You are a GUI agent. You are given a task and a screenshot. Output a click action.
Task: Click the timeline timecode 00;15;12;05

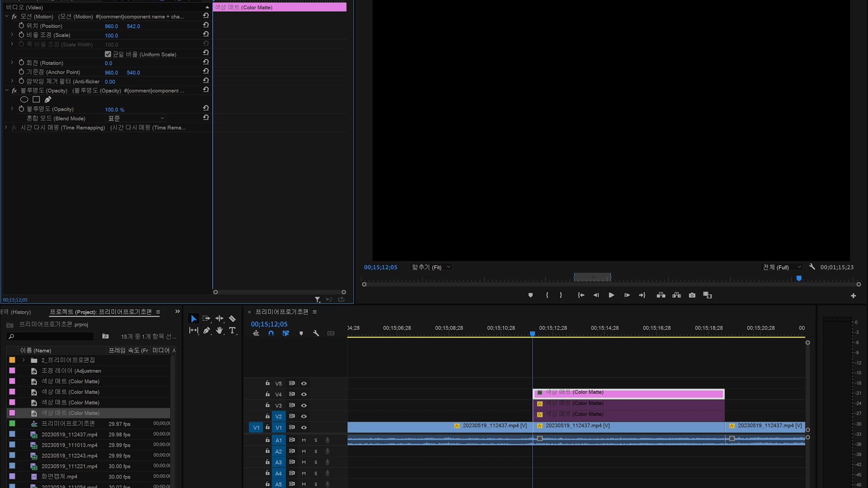269,324
